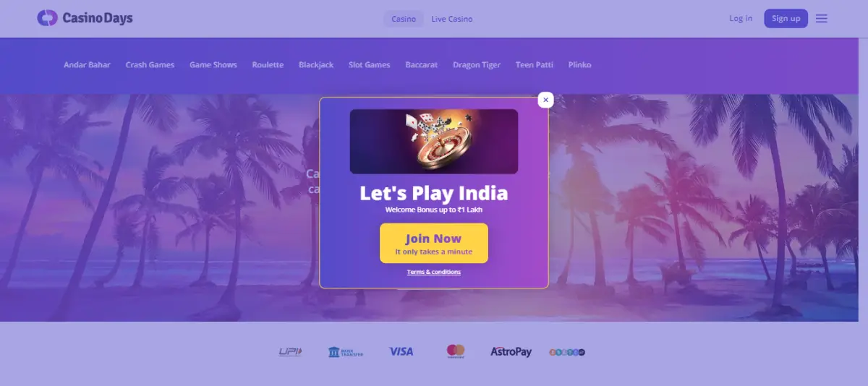Select the Teen Patti category
Image resolution: width=868 pixels, height=386 pixels.
[x=535, y=65]
